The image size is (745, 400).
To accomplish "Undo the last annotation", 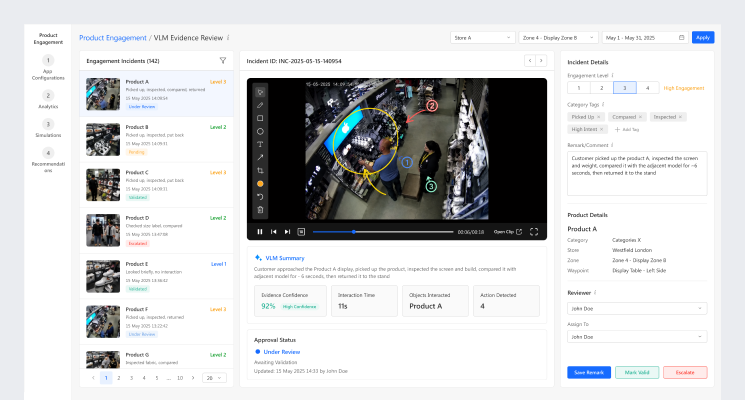I will (260, 197).
